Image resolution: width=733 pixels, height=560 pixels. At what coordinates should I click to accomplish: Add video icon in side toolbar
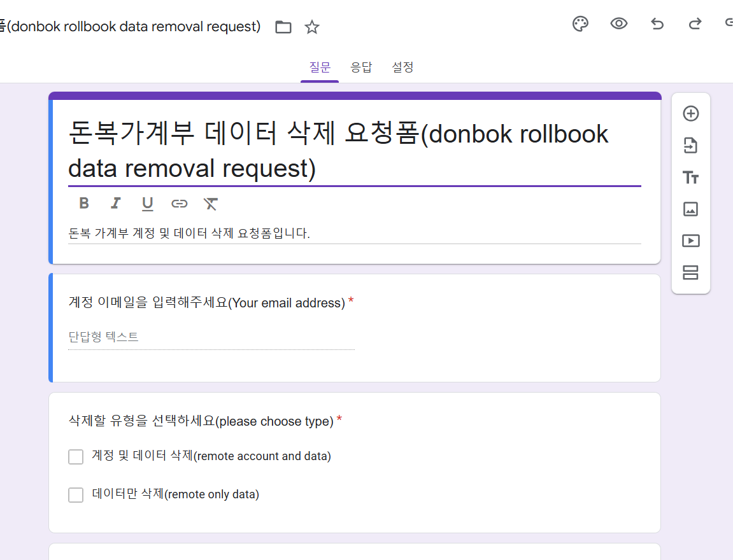click(x=690, y=241)
